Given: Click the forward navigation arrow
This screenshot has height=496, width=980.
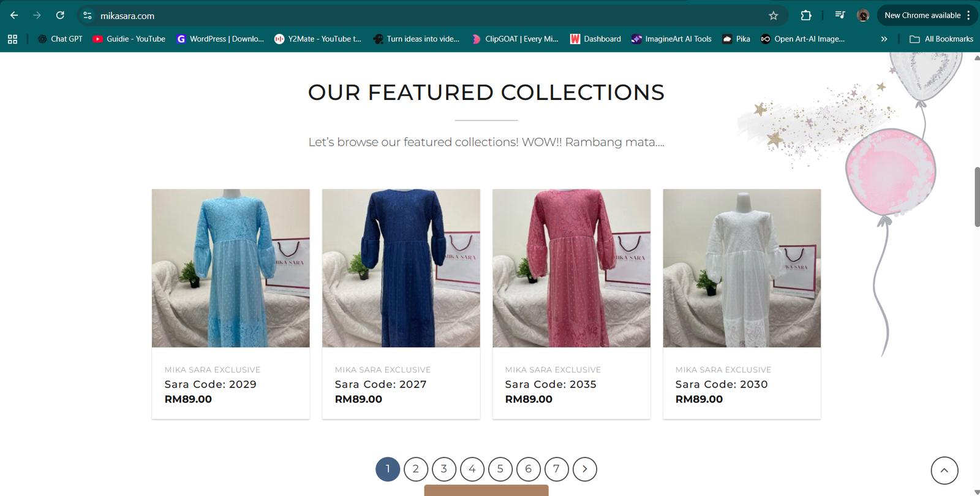Looking at the screenshot, I should (37, 15).
